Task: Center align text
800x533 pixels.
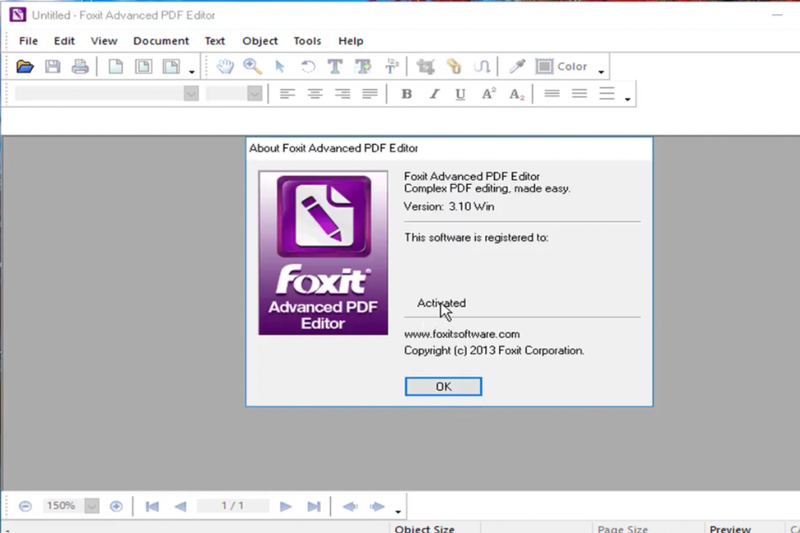Action: [x=315, y=94]
